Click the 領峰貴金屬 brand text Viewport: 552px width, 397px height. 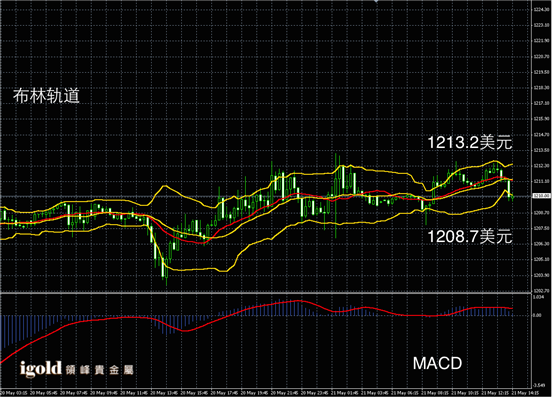pyautogui.click(x=99, y=370)
